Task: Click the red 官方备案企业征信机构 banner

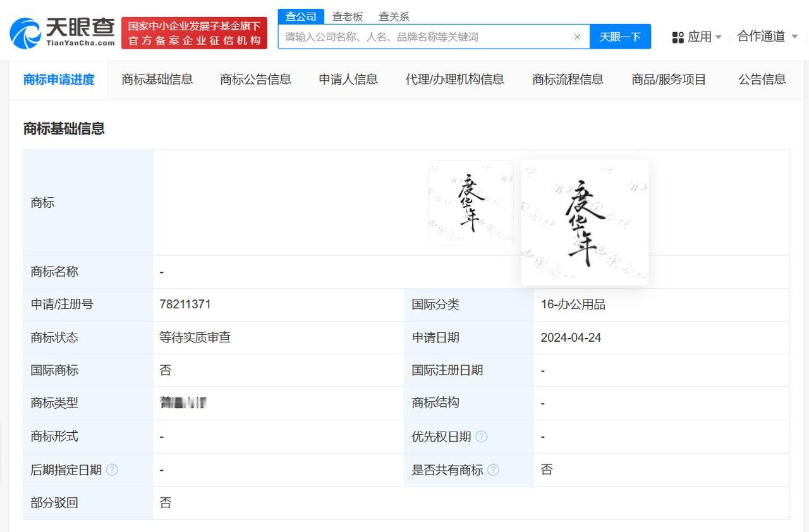Action: click(194, 33)
